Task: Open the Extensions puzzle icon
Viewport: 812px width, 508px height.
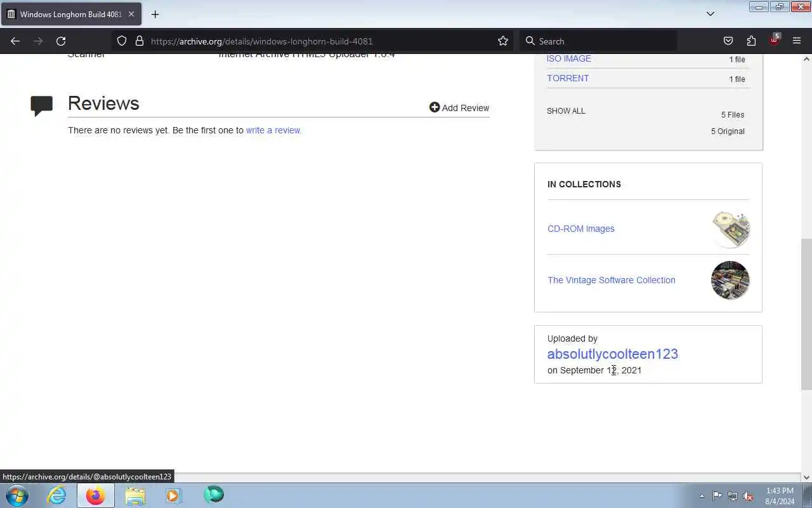Action: point(751,41)
